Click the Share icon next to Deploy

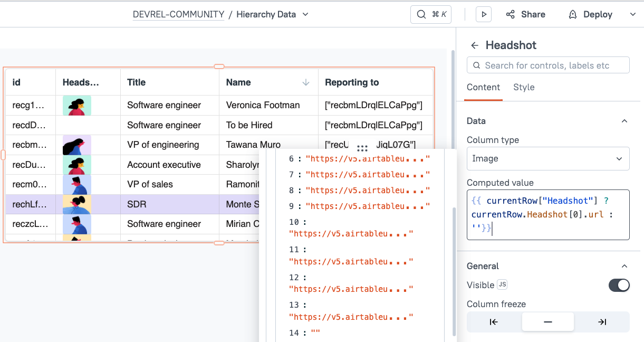pyautogui.click(x=510, y=14)
